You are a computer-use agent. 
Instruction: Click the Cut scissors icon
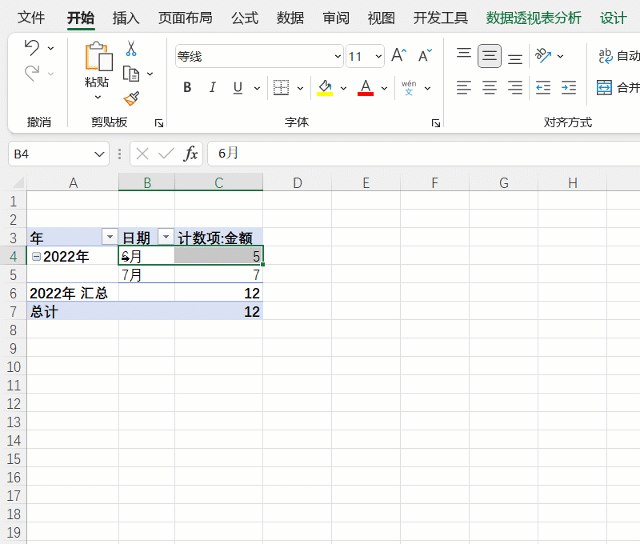pyautogui.click(x=130, y=48)
